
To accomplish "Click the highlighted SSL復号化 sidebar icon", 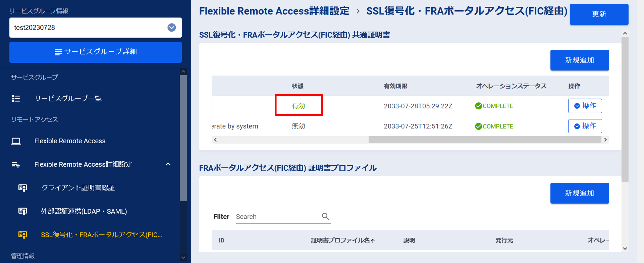I will (23, 235).
